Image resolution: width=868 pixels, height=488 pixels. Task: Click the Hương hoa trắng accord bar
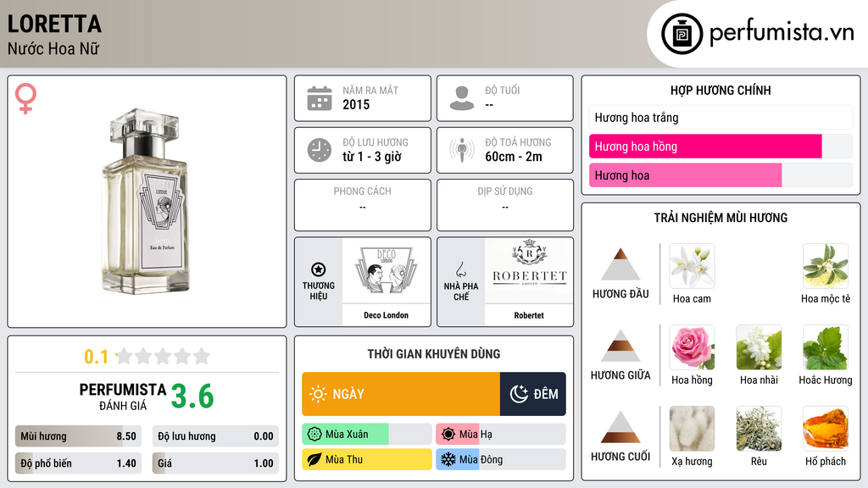click(721, 117)
